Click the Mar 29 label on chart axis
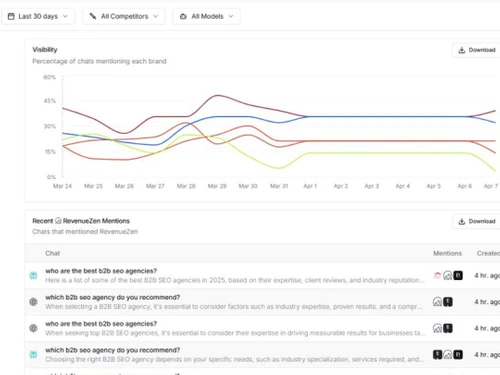 point(217,186)
